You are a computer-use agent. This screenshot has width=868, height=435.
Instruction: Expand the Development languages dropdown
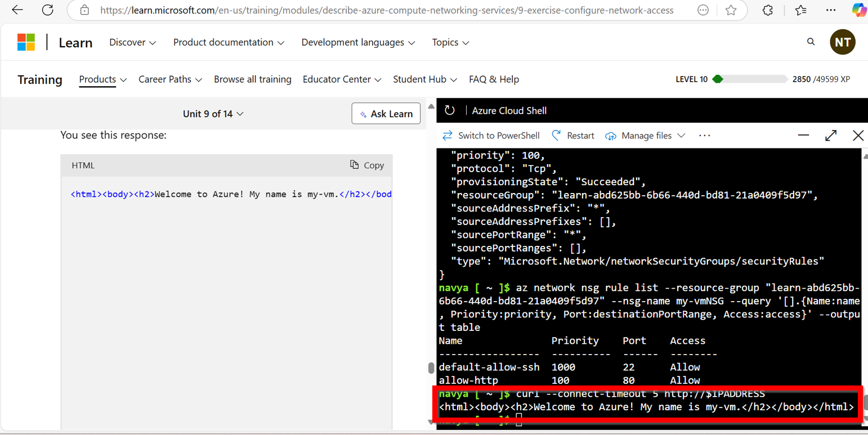click(x=358, y=42)
